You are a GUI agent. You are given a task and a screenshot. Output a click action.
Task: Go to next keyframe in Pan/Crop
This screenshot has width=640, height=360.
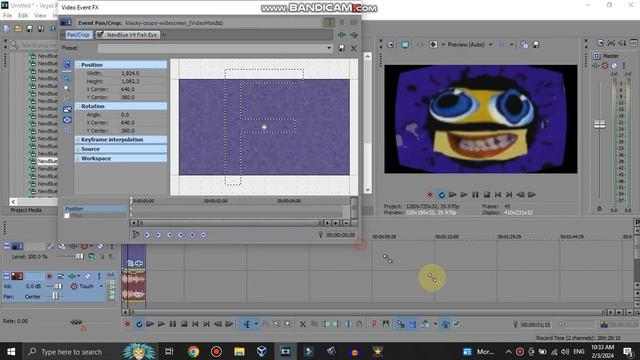point(169,235)
